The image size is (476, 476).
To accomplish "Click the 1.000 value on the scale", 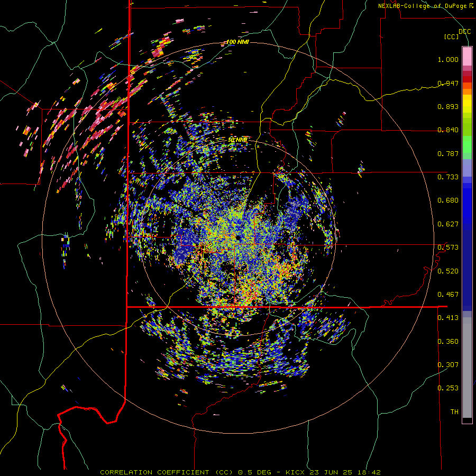I will click(x=448, y=59).
